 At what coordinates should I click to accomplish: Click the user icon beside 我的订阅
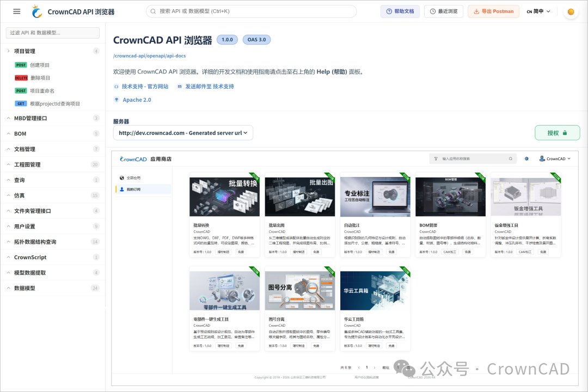[x=122, y=189]
